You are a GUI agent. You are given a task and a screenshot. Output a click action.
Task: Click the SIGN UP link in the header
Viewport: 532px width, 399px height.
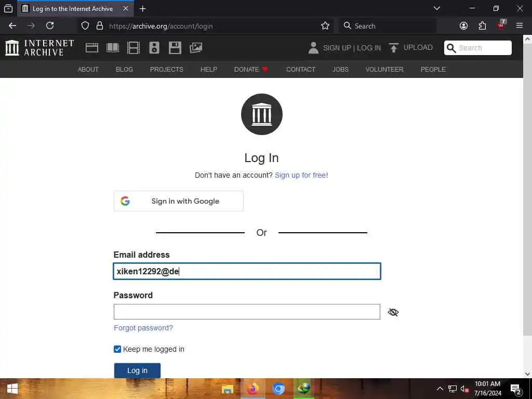[337, 48]
